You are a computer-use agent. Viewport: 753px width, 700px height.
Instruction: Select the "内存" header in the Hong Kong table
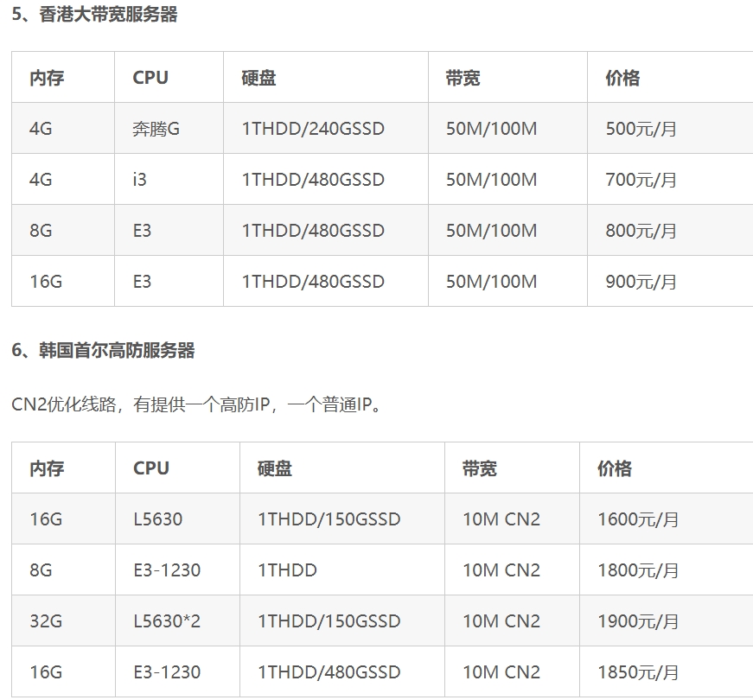pyautogui.click(x=47, y=78)
